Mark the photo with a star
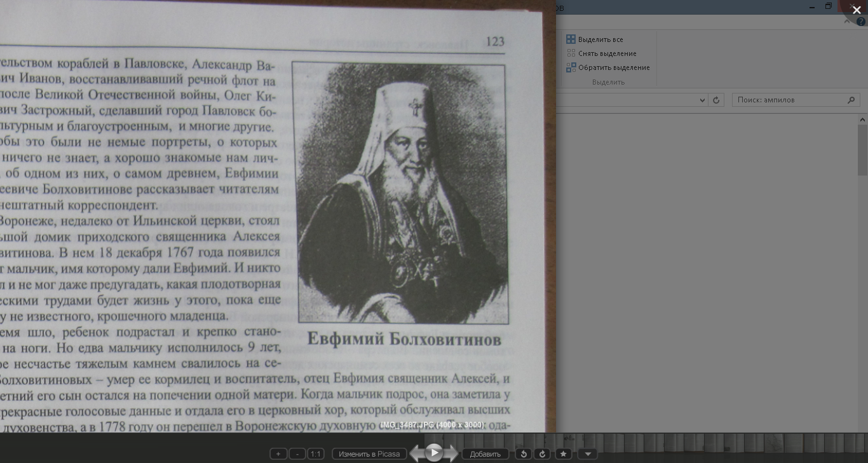 [564, 453]
